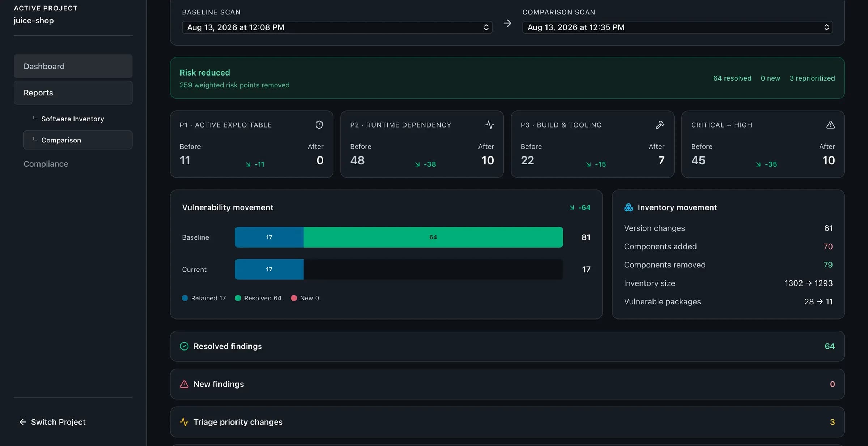Click the Switch Project button

pos(52,422)
